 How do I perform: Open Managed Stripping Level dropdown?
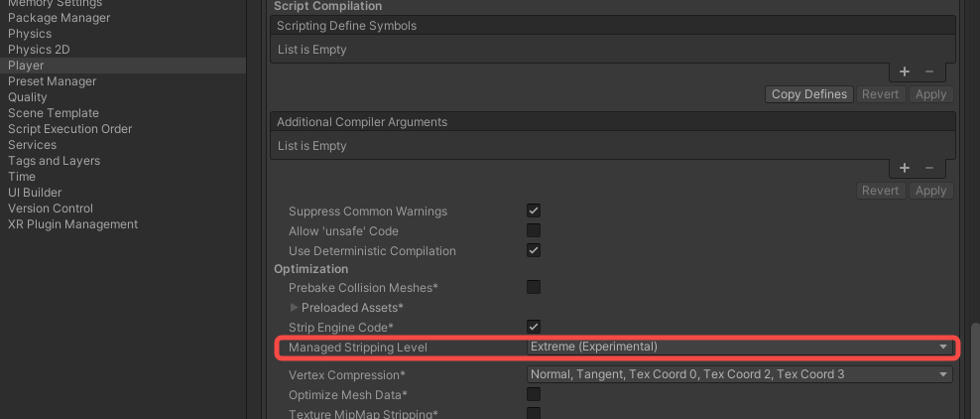click(739, 348)
